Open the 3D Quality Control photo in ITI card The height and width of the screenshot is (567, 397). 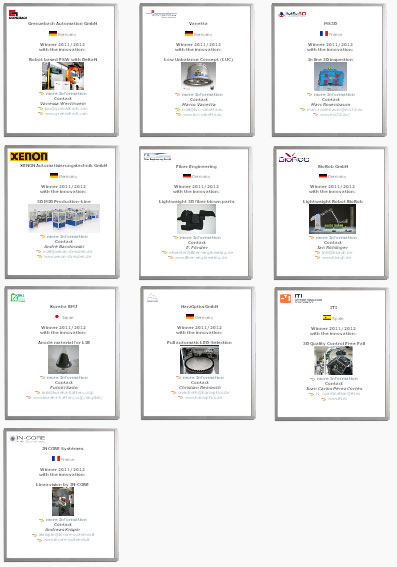[x=333, y=361]
